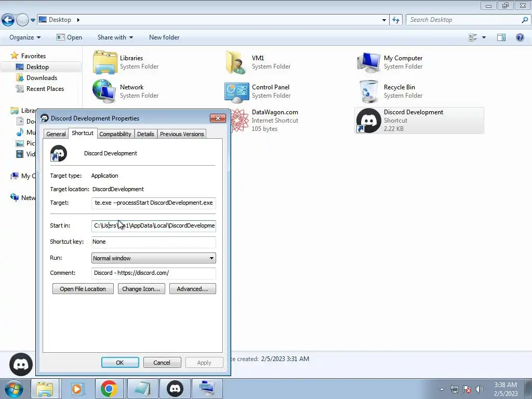Open the Action Center flag tray icon
Image resolution: width=532 pixels, height=399 pixels.
click(x=467, y=389)
